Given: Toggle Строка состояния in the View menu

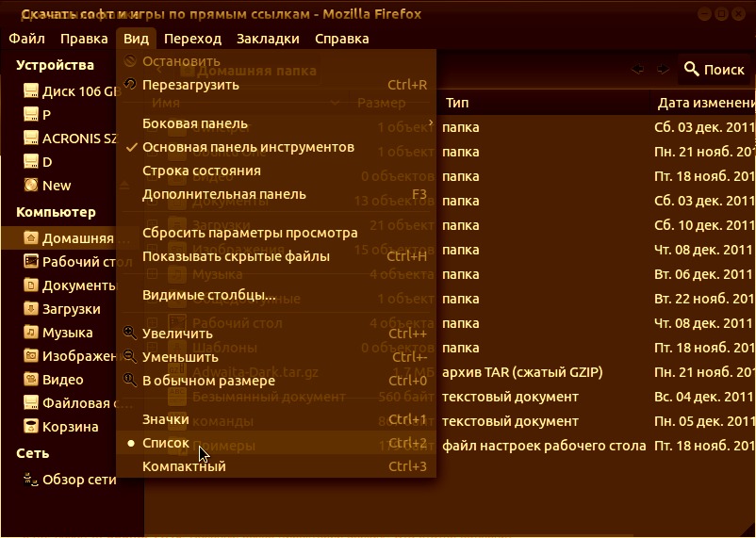Looking at the screenshot, I should pyautogui.click(x=201, y=171).
